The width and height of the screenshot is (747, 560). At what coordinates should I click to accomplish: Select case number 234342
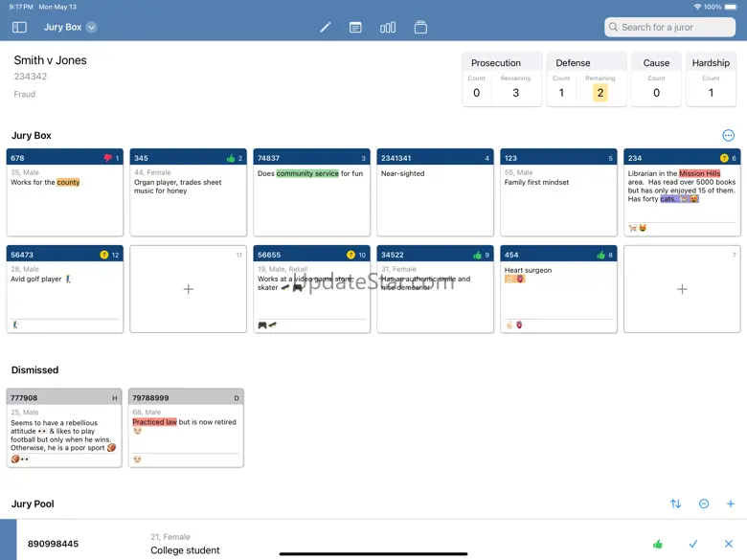[x=31, y=77]
